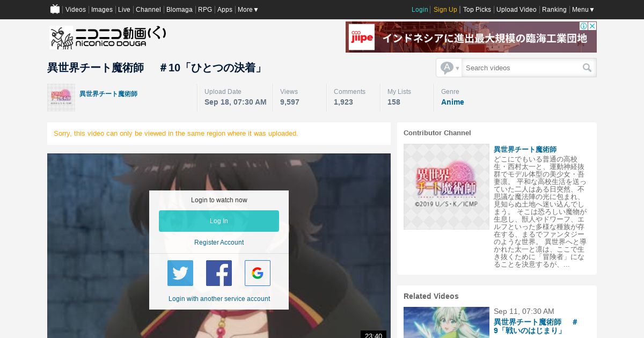Viewport: 644px width, 338px height.
Task: Click the Sign Up link
Action: (x=445, y=10)
